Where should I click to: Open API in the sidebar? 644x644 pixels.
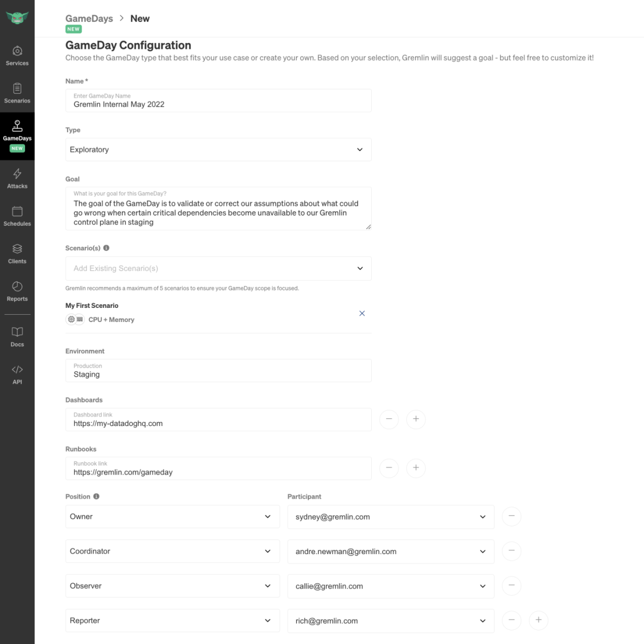(x=17, y=375)
